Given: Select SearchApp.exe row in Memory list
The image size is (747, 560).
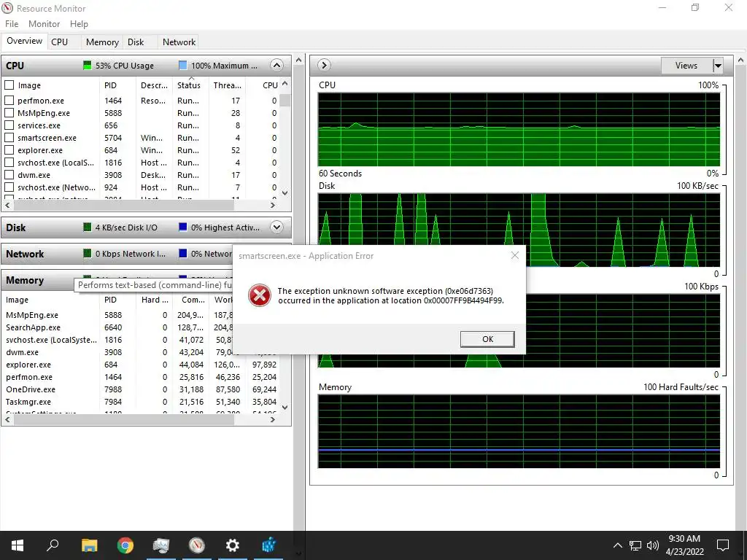Looking at the screenshot, I should (x=141, y=327).
